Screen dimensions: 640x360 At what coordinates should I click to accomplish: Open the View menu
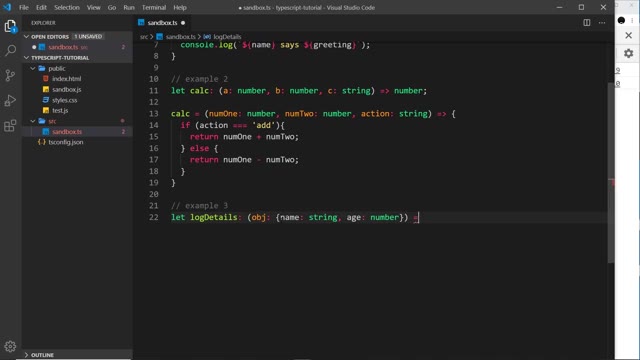point(93,7)
